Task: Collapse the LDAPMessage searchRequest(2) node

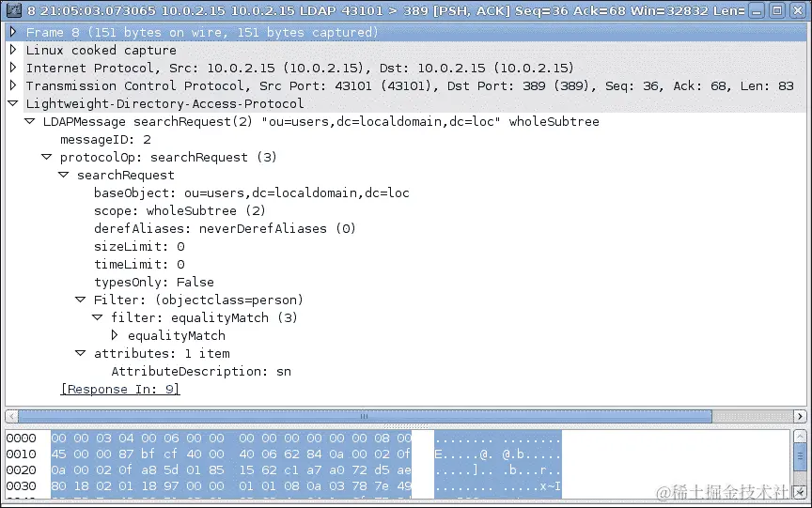Action: point(30,121)
